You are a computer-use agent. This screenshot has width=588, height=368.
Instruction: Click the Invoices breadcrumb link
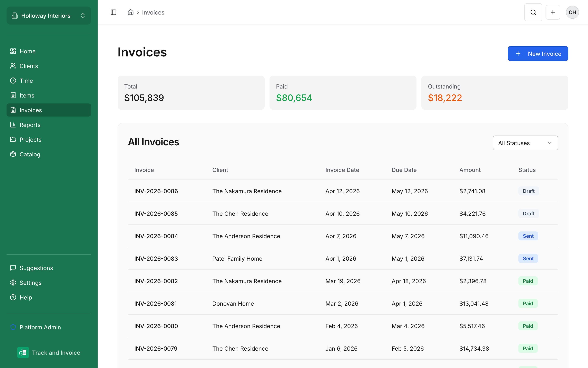(x=153, y=12)
